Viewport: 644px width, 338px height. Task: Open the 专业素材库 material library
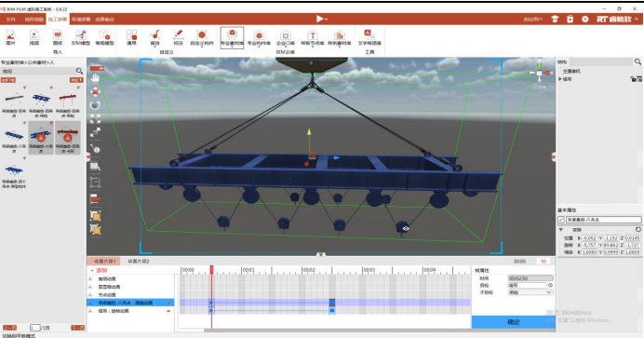232,38
